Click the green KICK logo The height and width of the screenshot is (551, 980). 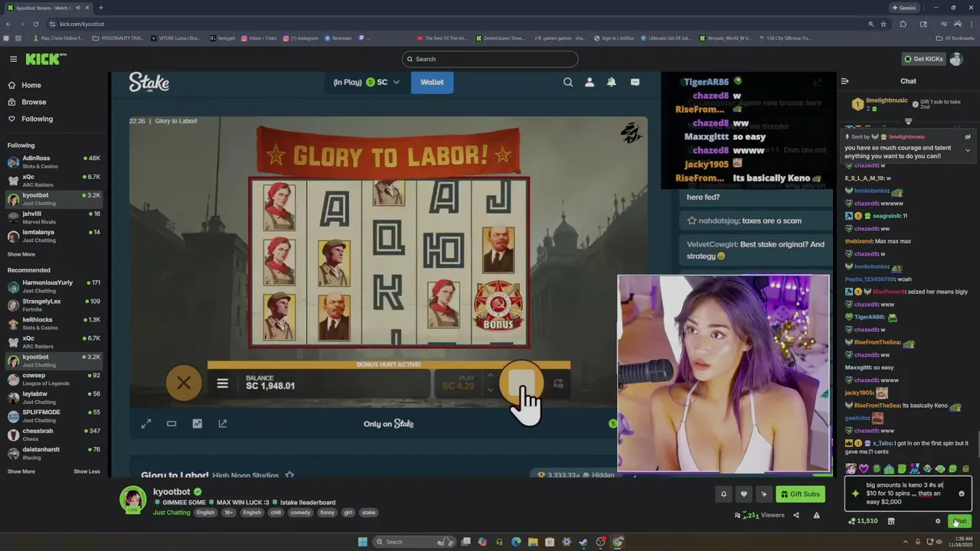point(45,59)
